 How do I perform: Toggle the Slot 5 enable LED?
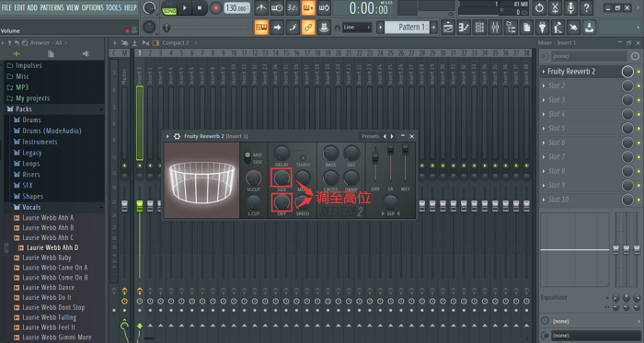coord(638,129)
